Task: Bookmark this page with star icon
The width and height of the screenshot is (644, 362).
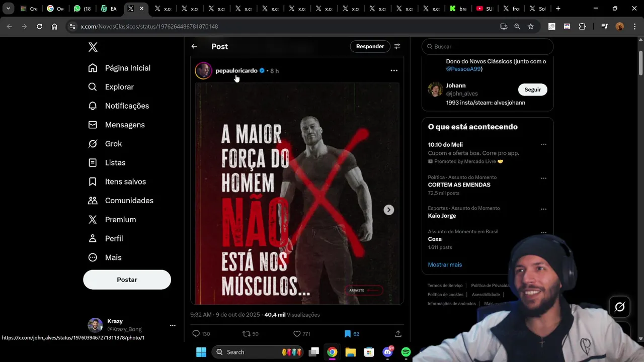Action: [531, 26]
